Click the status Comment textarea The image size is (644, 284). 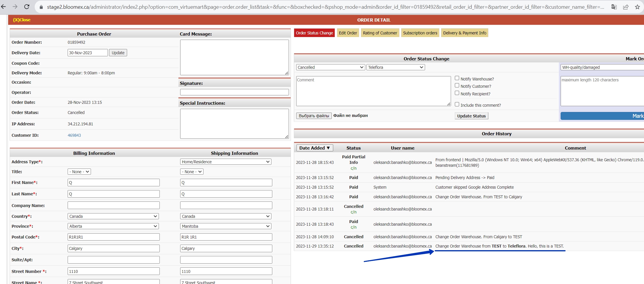[x=373, y=91]
